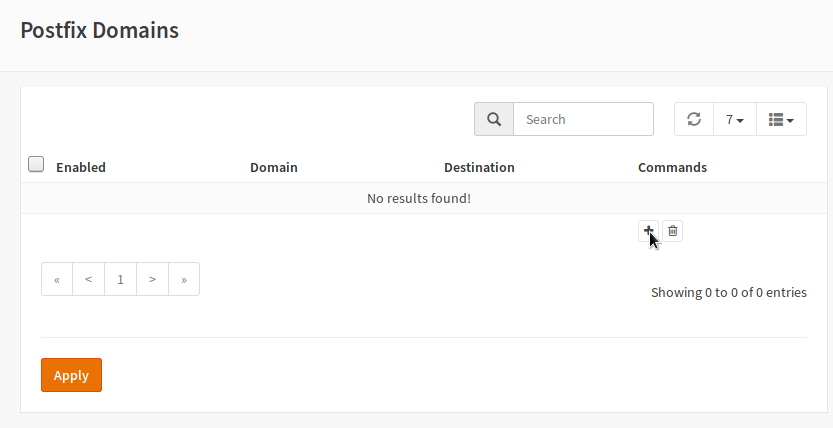The width and height of the screenshot is (833, 428).
Task: Toggle the select-all checkbox in header
Action: pos(36,164)
